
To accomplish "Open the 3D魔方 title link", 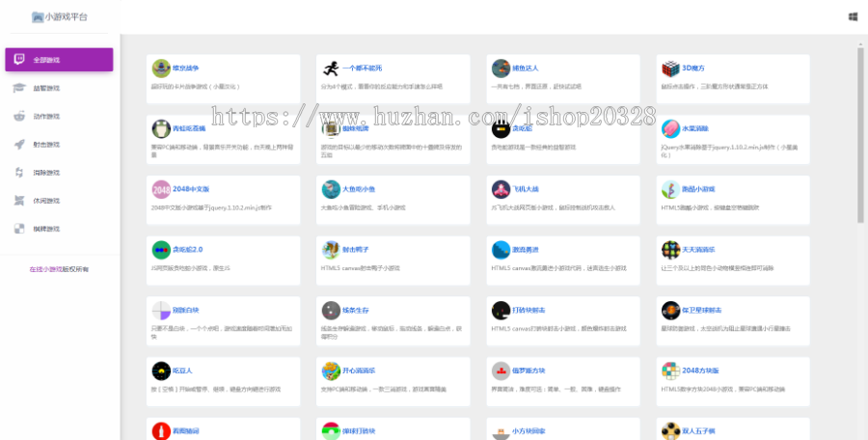I will tap(693, 69).
